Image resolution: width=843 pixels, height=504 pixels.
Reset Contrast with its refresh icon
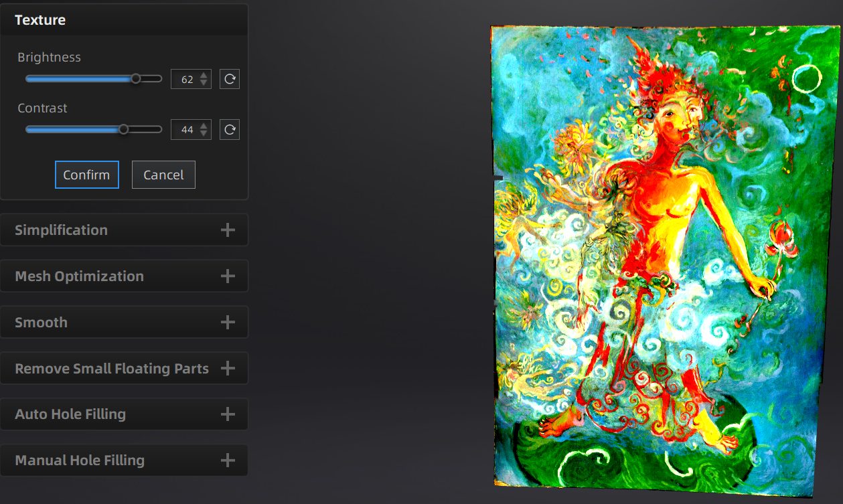coord(230,130)
